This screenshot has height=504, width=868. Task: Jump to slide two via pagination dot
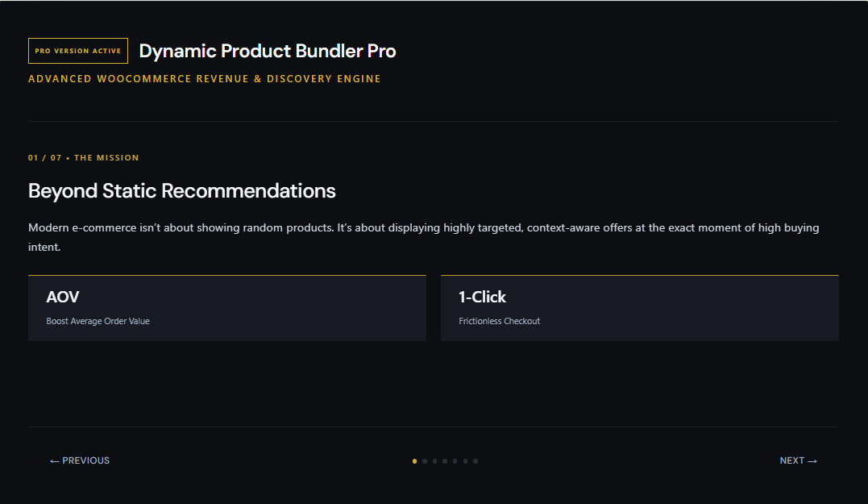point(425,460)
